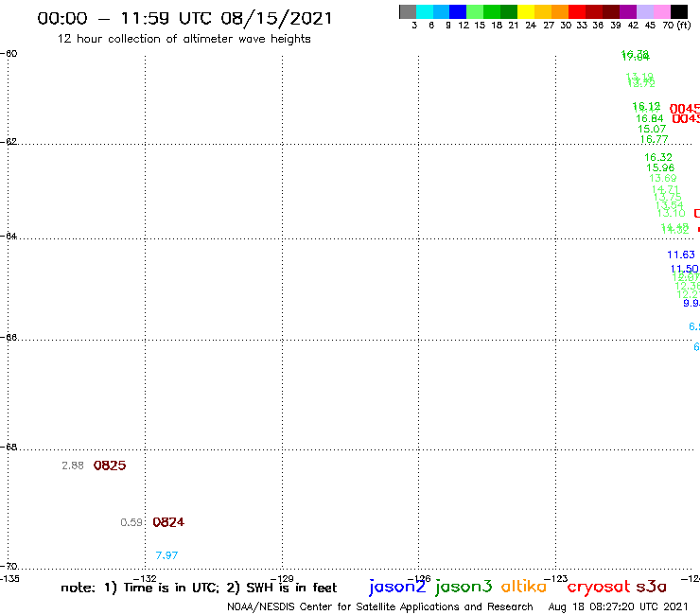Click the bright red 33 ft swatch
This screenshot has width=700, height=615.
pos(577,11)
